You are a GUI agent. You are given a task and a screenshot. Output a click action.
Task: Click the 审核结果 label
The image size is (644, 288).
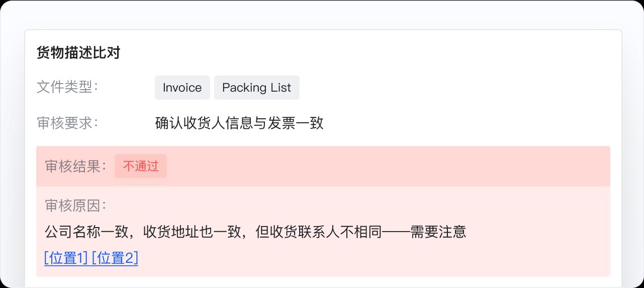point(75,166)
